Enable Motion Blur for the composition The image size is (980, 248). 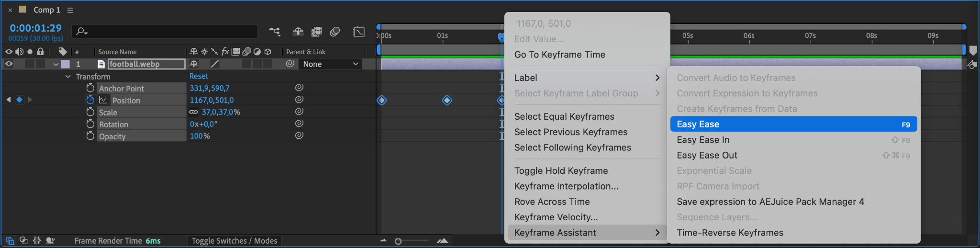tap(335, 32)
